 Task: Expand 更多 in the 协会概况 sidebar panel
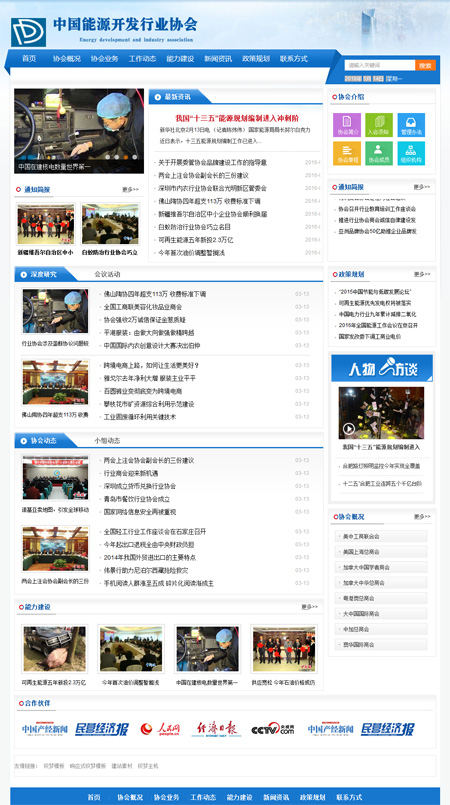coord(422,516)
